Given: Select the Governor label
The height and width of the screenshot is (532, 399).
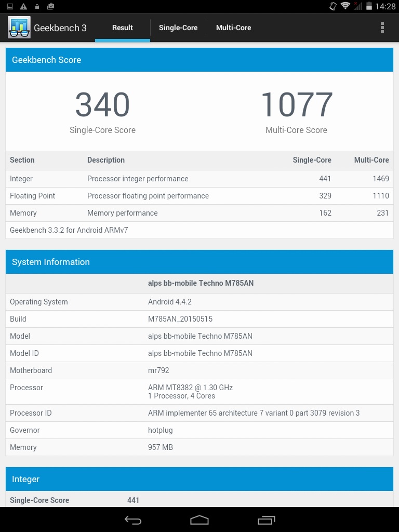Looking at the screenshot, I should pyautogui.click(x=25, y=430).
